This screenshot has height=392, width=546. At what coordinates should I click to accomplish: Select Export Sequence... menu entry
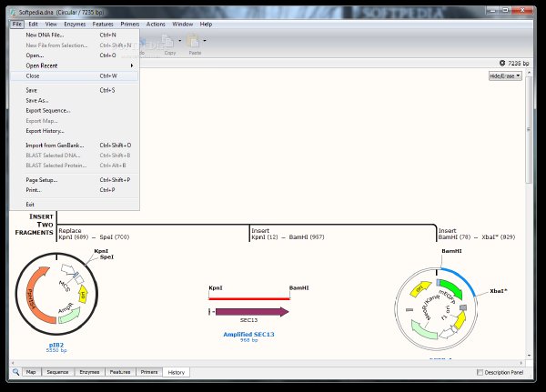(x=75, y=110)
